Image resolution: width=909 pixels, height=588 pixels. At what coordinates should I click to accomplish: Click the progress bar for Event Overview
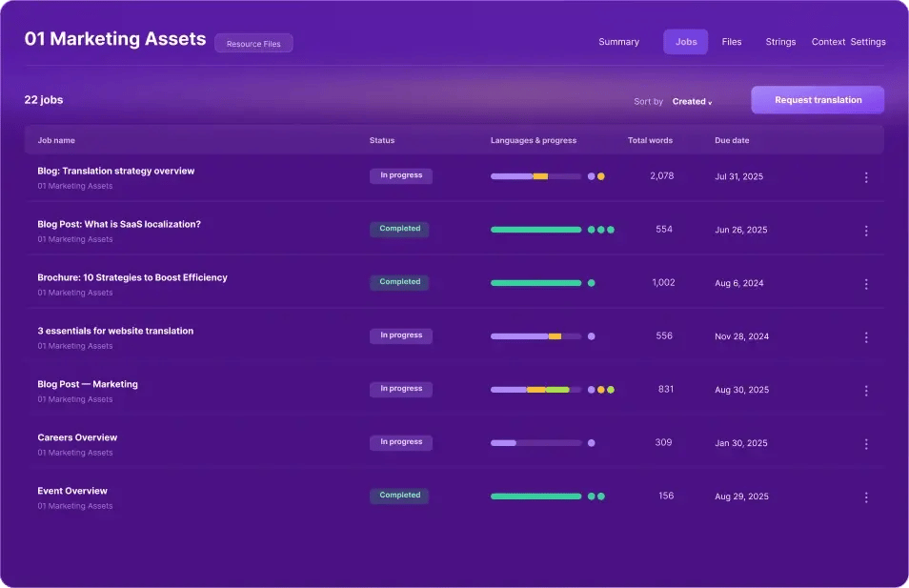click(535, 497)
